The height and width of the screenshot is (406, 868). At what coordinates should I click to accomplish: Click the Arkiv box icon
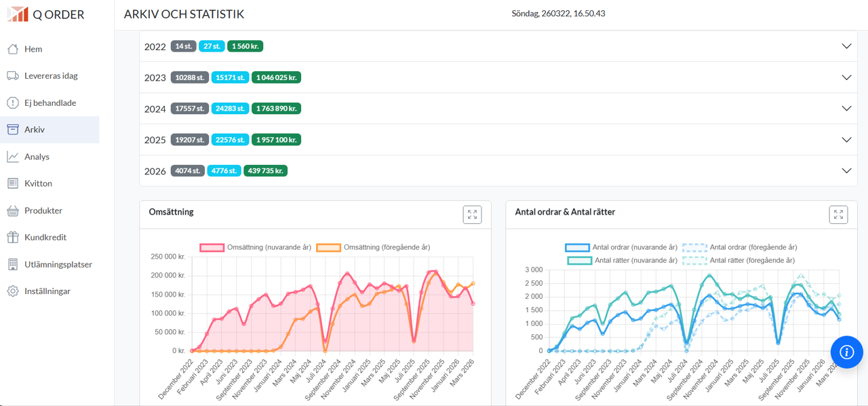(12, 130)
